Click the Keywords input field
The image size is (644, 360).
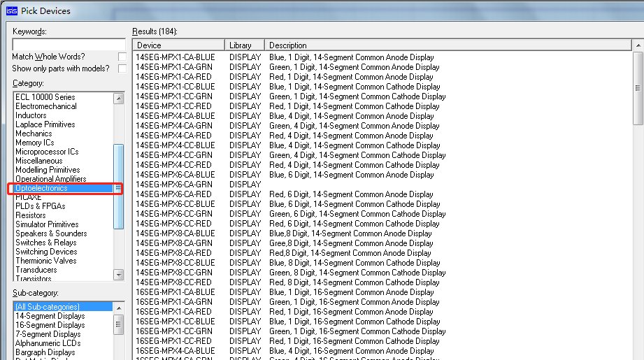[69, 44]
